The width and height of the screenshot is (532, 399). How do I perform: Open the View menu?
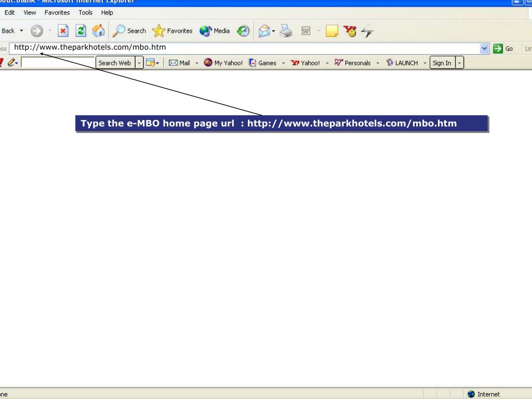coord(30,12)
